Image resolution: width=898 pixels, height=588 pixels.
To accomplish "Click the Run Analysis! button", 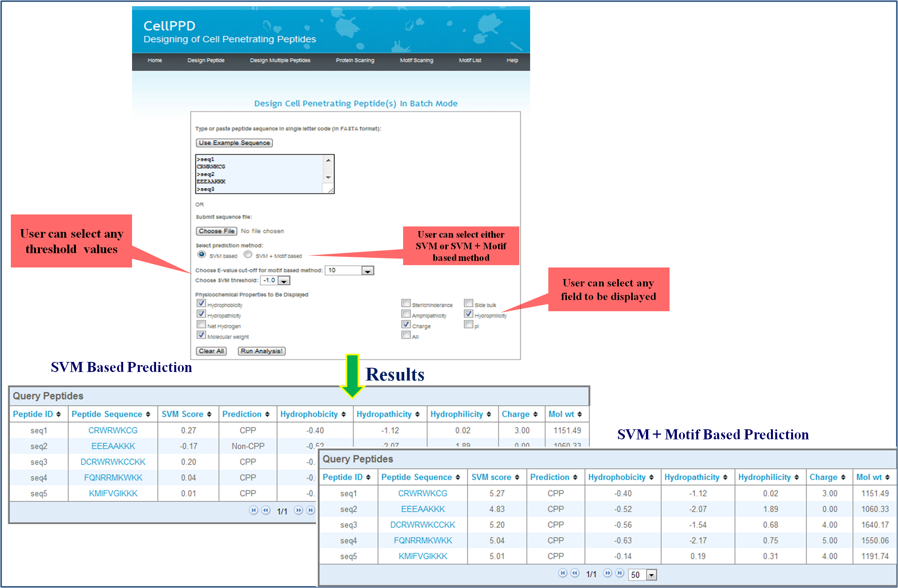I will (x=261, y=351).
